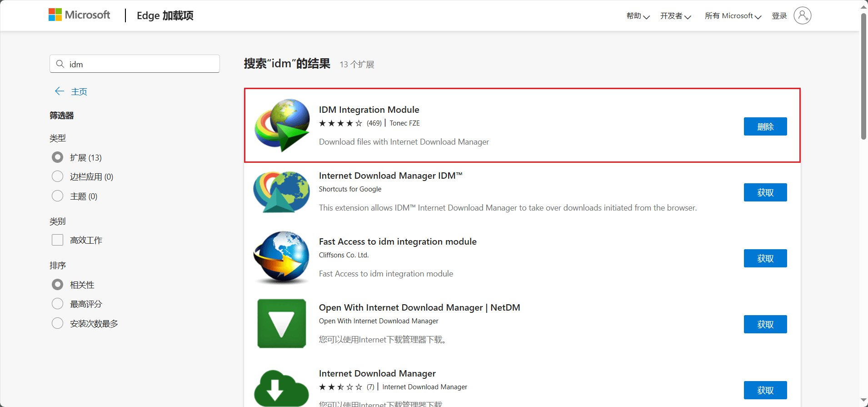The height and width of the screenshot is (407, 868).
Task: Click the Microsoft logo in header
Action: click(80, 15)
